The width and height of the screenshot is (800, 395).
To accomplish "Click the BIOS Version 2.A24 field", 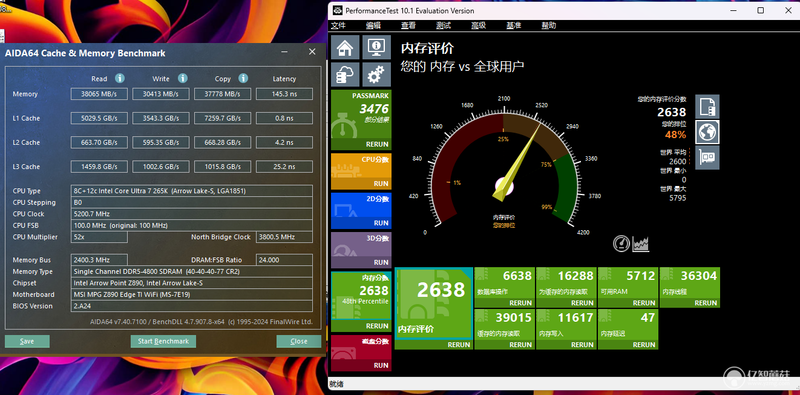I will 192,306.
